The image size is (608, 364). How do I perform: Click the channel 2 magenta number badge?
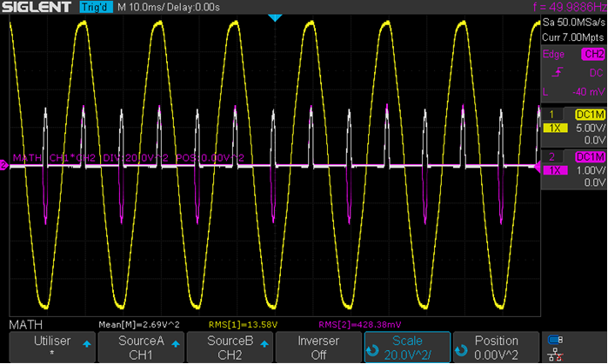pos(551,156)
